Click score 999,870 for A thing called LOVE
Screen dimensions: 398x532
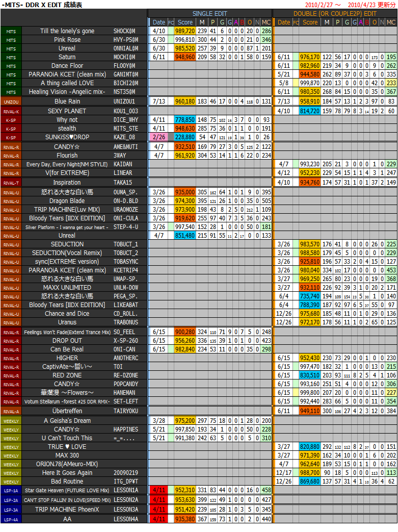tap(310, 83)
